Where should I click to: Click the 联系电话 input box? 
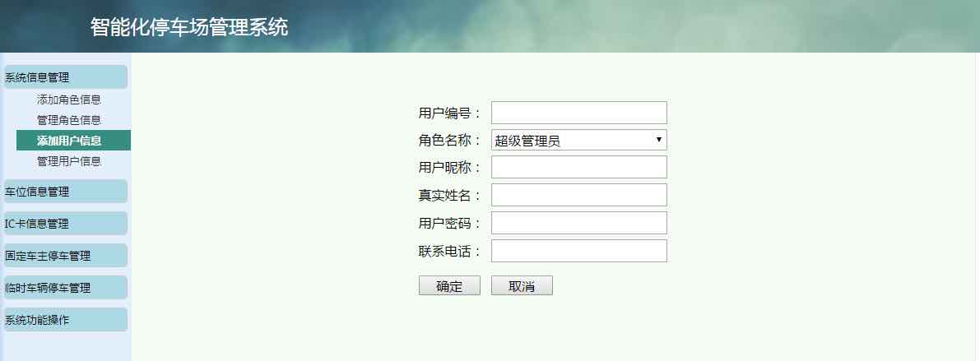[578, 251]
